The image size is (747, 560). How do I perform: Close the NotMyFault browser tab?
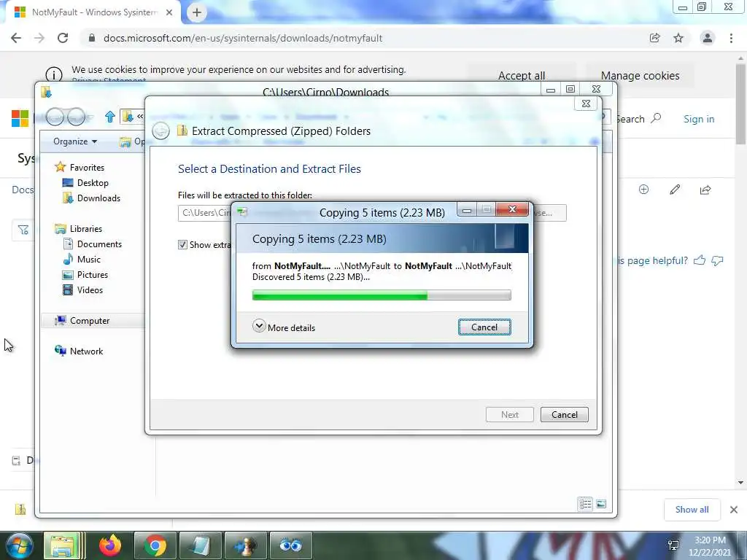(x=169, y=13)
